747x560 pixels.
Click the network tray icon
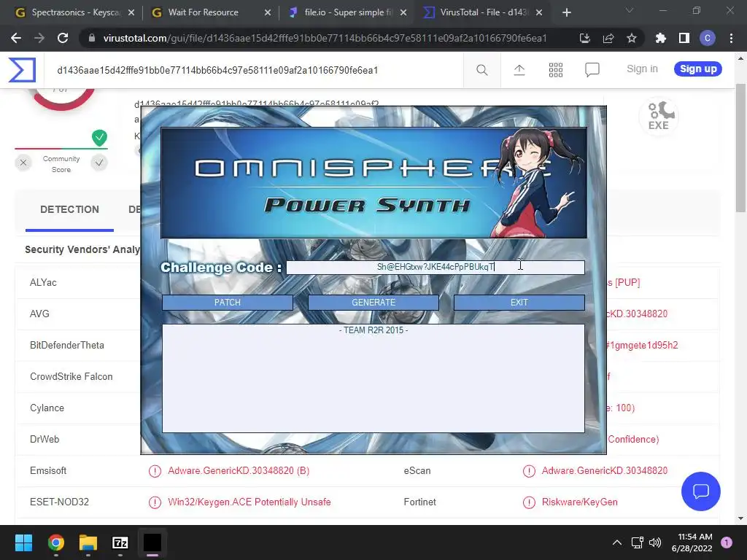(x=637, y=542)
